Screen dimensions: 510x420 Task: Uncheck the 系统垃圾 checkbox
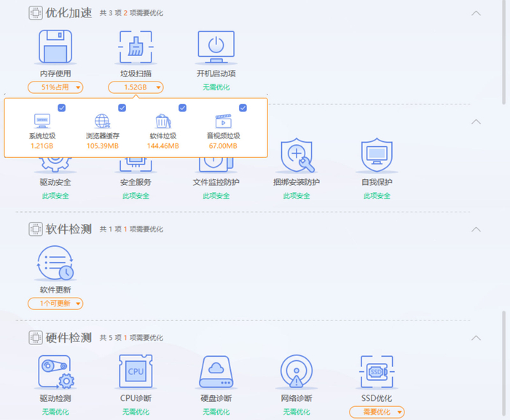coord(62,108)
